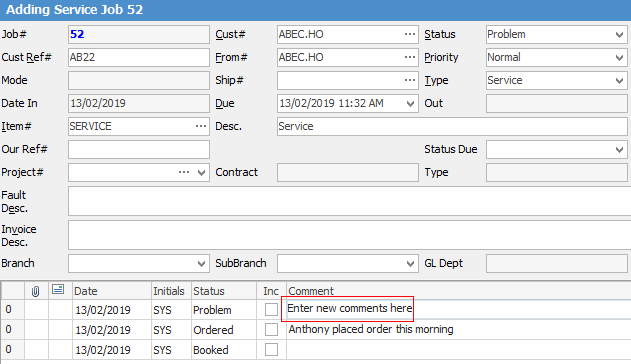Click the Invoice Desc. text area
Viewport: 631px width, 364px height.
[x=349, y=234]
